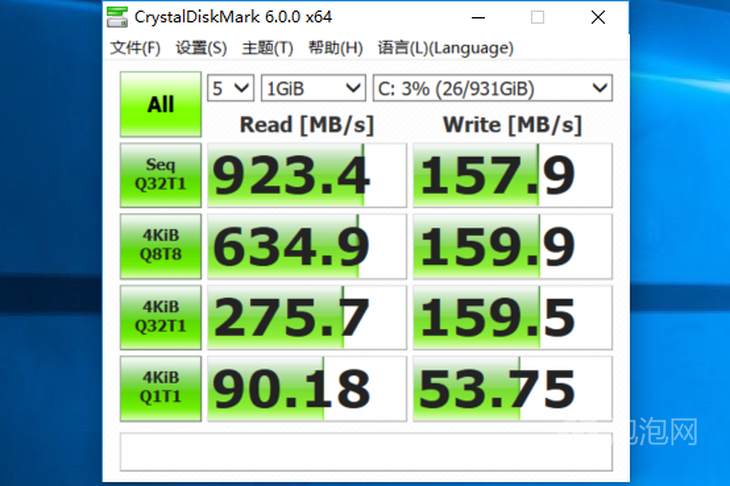Open the test count dropdown showing 5
The image size is (730, 486).
tap(230, 88)
